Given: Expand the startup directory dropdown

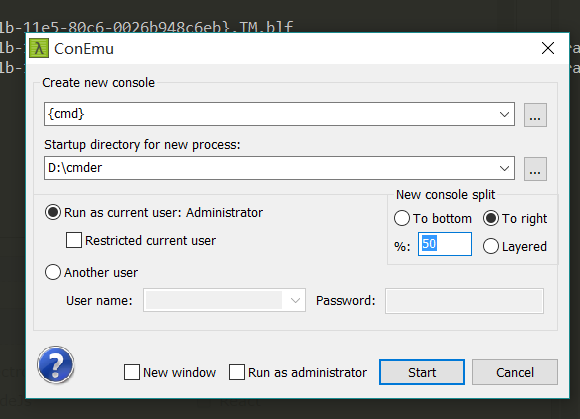Looking at the screenshot, I should (x=504, y=168).
